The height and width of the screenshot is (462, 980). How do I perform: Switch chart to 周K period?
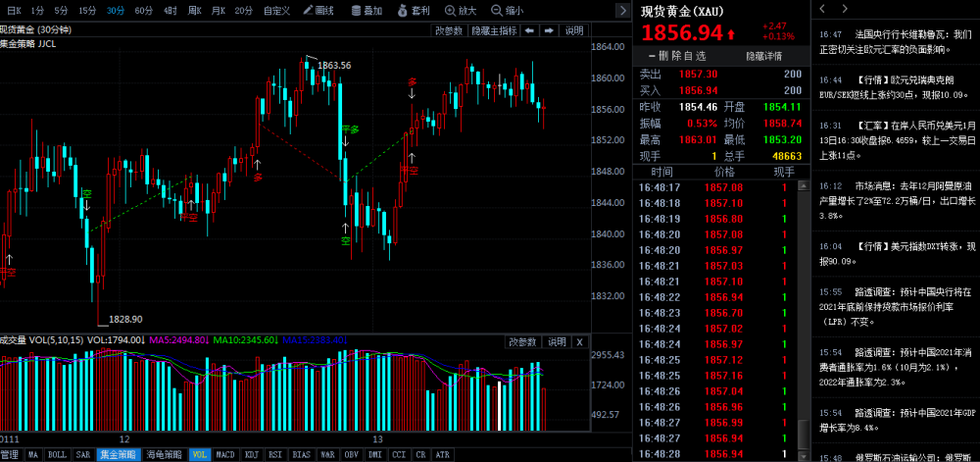194,10
